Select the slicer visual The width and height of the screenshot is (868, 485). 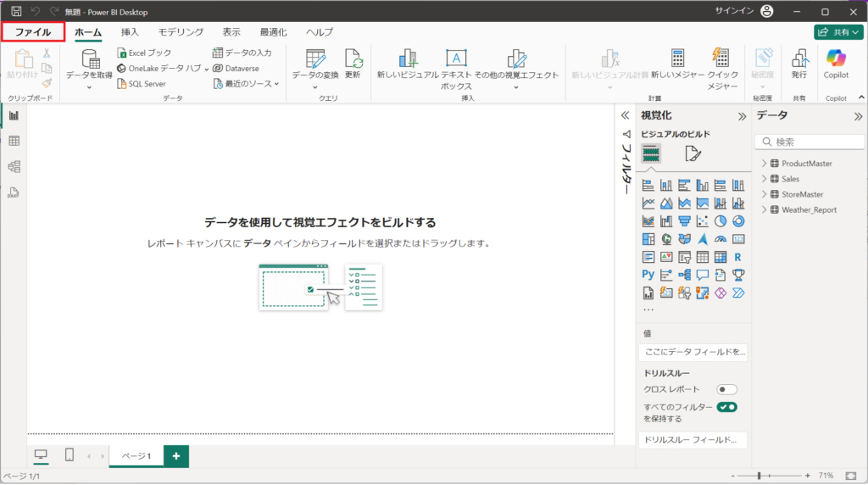coord(684,258)
